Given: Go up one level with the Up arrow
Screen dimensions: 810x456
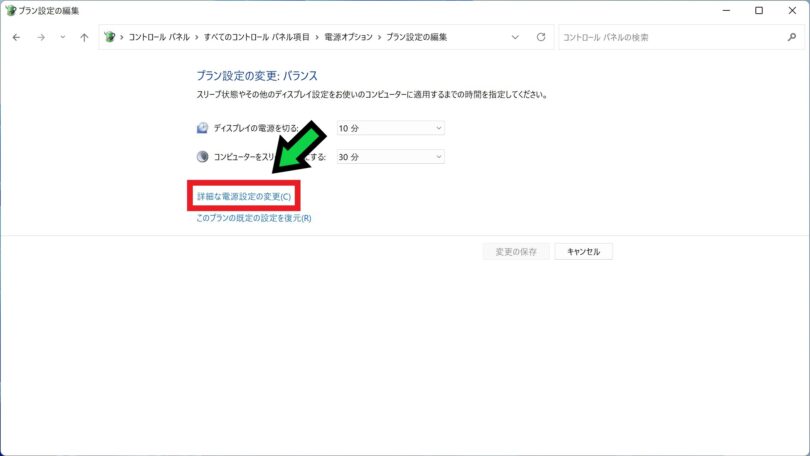Looking at the screenshot, I should [84, 37].
